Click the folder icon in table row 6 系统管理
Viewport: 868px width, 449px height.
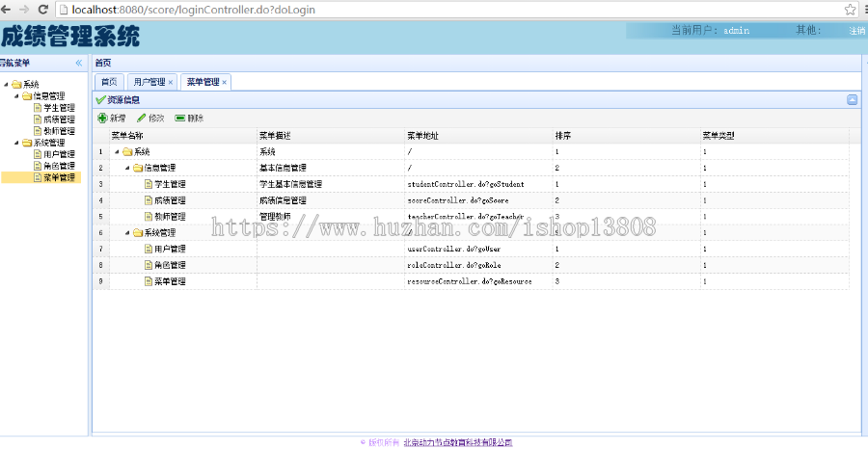138,233
